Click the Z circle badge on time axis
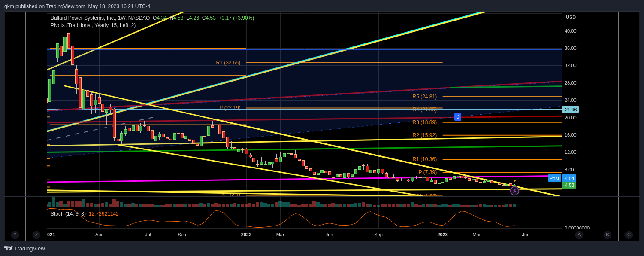 [36, 235]
